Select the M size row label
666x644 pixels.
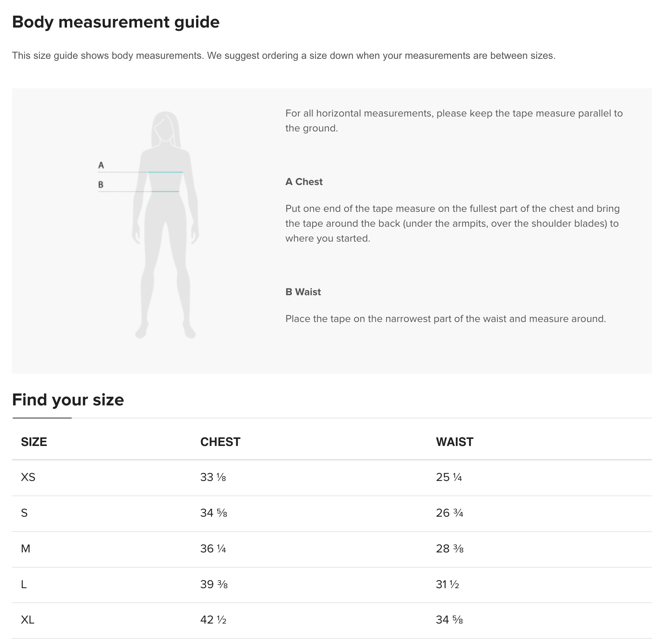tap(25, 549)
